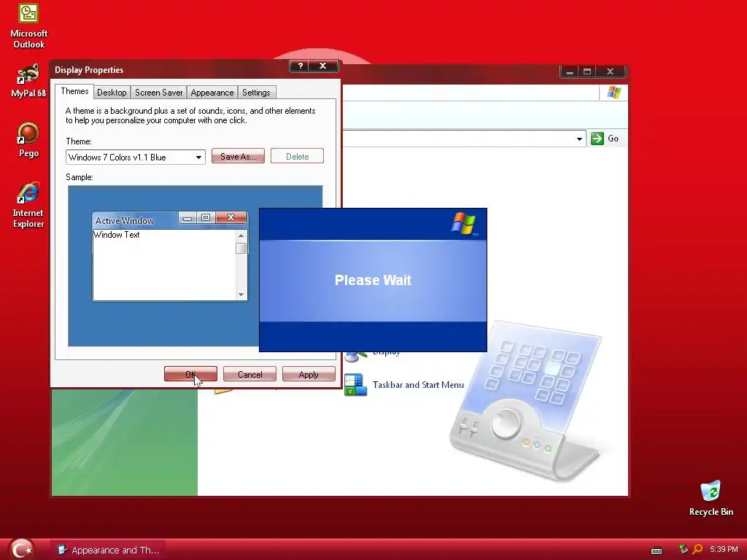Click the Taskbar and Start Menu icon
Screen dimensions: 747x560
(x=355, y=385)
